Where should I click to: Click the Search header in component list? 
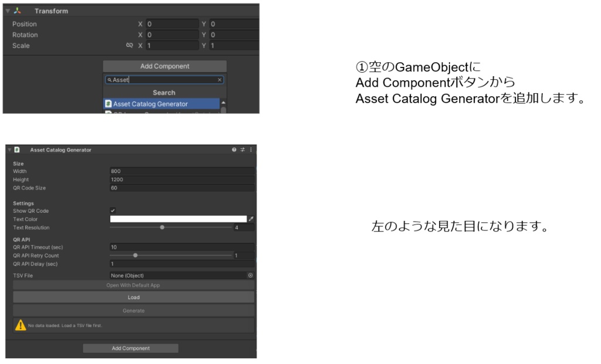point(164,92)
